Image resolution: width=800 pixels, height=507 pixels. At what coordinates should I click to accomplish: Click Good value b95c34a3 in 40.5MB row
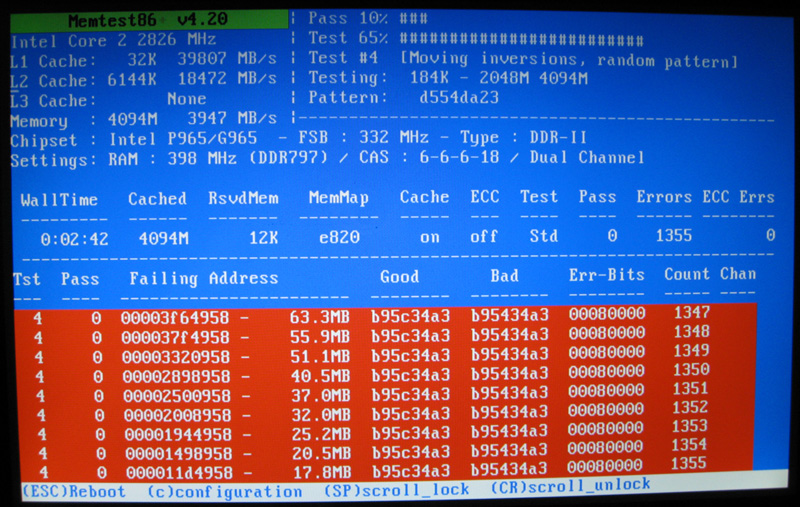(x=411, y=375)
